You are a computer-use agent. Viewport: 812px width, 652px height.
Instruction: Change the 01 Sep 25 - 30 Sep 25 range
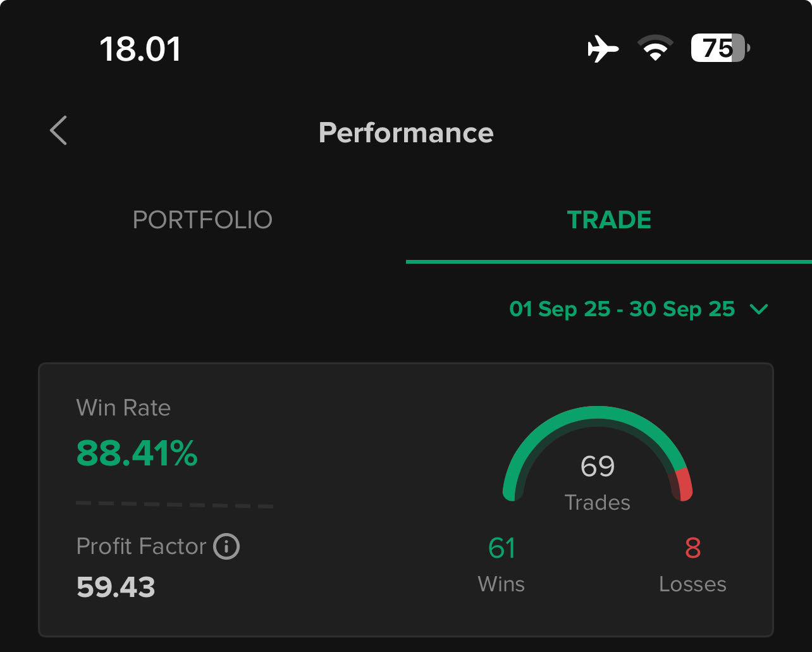pyautogui.click(x=622, y=309)
